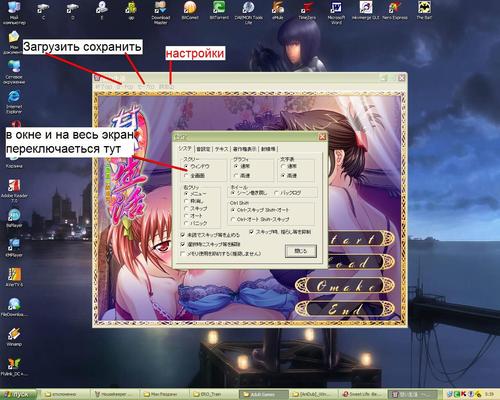The height and width of the screenshot is (400, 500).
Task: Open DAEMON Tools Lite shortcut
Action: 248,13
